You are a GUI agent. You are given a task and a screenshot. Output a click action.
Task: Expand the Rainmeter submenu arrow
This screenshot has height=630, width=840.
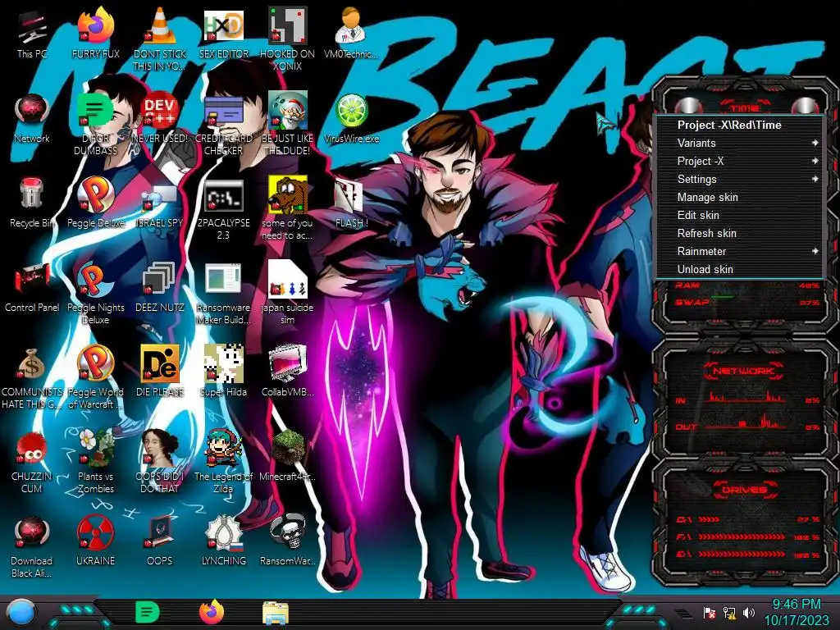[815, 251]
